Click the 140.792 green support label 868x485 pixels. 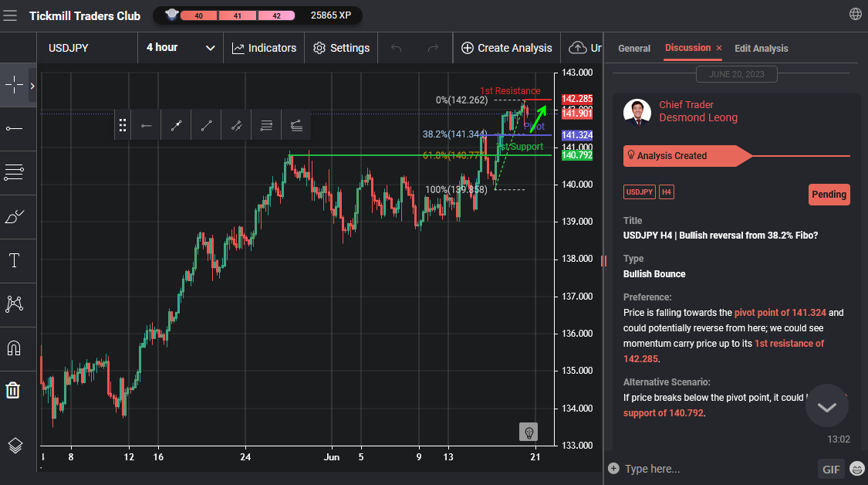click(x=577, y=155)
